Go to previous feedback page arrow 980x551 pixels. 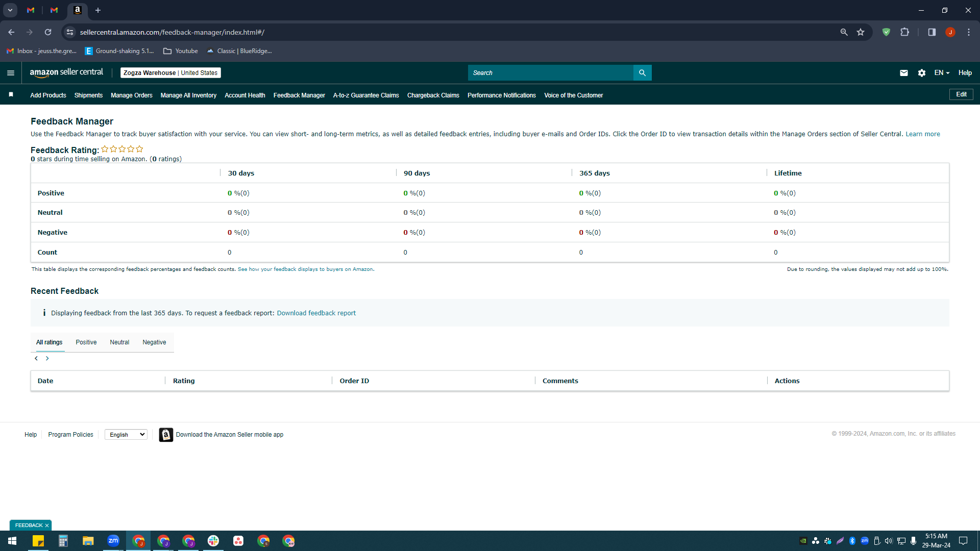[36, 359]
